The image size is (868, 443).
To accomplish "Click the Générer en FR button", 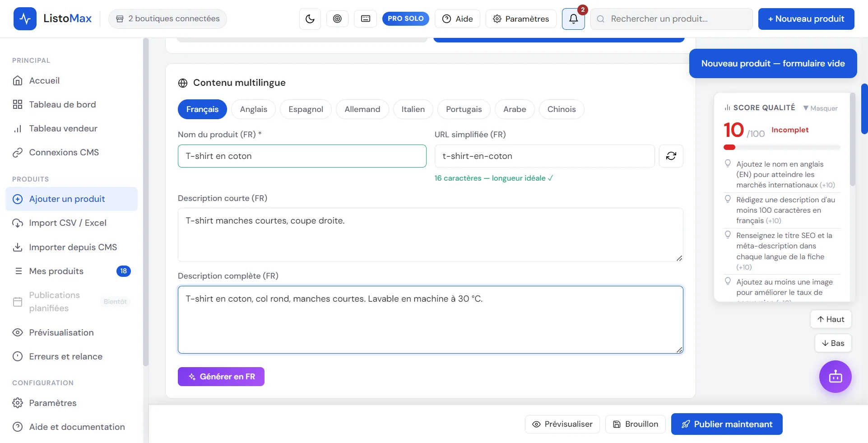I will pyautogui.click(x=221, y=377).
